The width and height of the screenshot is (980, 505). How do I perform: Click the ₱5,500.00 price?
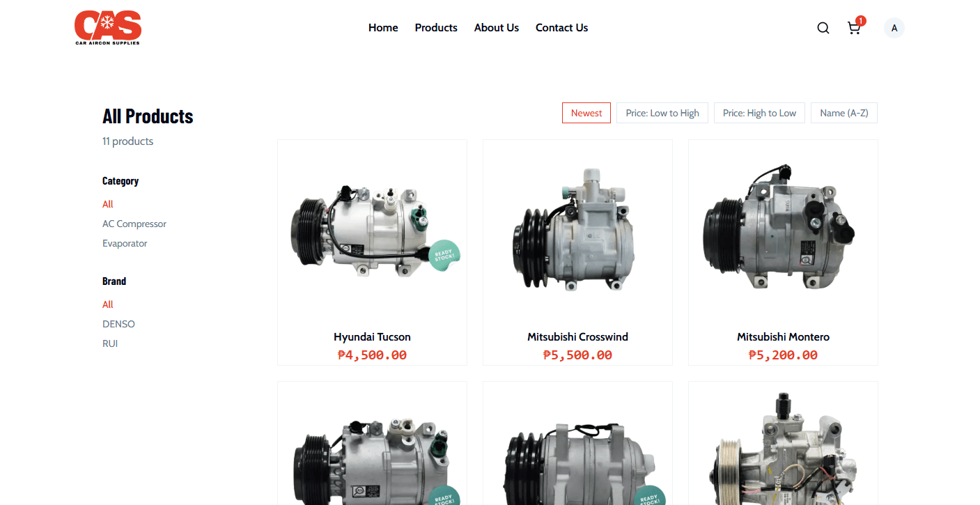(577, 355)
